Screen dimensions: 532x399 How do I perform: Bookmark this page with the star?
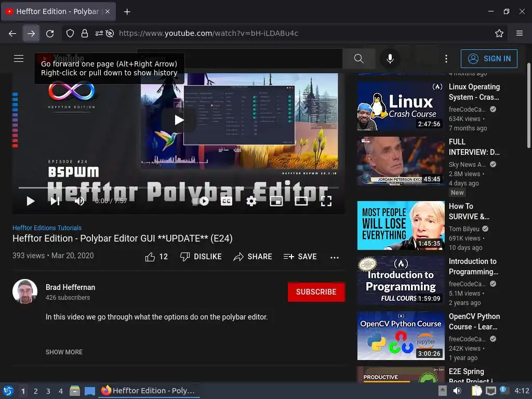[x=499, y=33]
